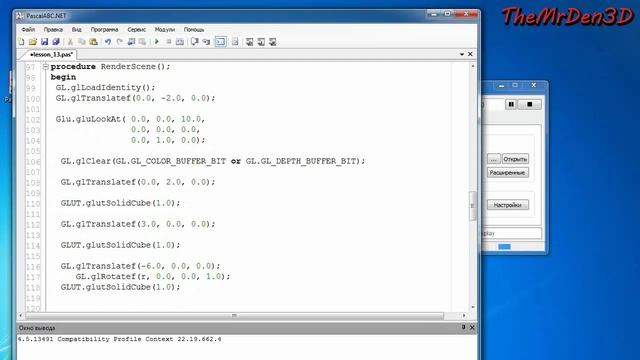The width and height of the screenshot is (640, 360).
Task: Pin the Окно вывода panel
Action: [463, 327]
